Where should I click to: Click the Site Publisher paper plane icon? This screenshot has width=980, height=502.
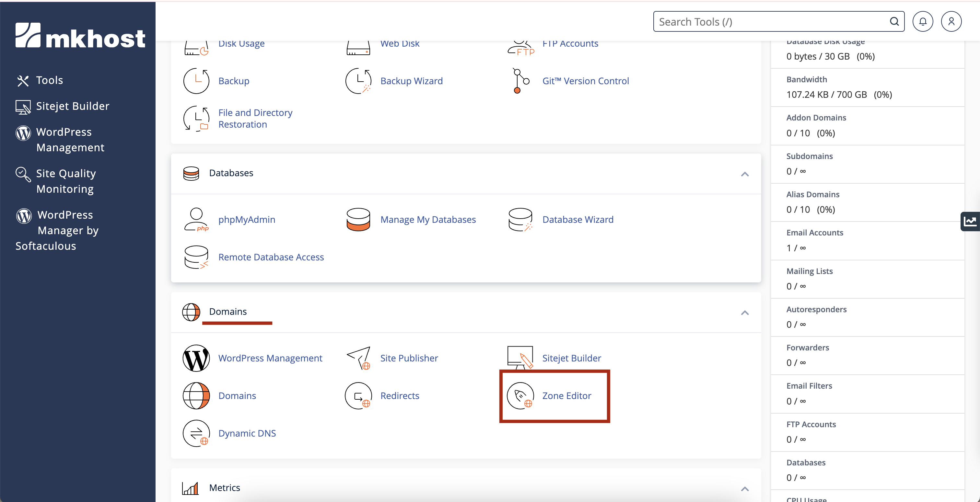[x=358, y=358]
